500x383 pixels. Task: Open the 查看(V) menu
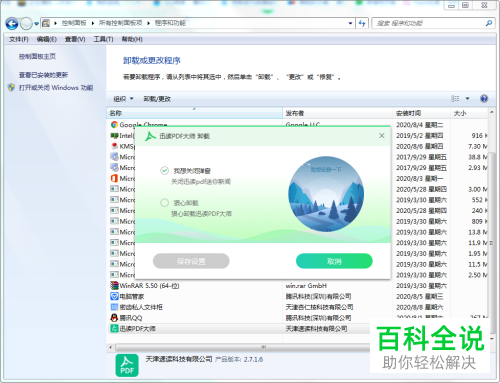(x=75, y=39)
